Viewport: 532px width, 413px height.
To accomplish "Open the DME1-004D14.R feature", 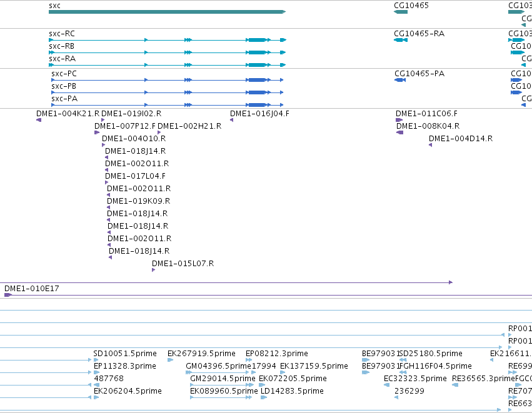I will coord(461,139).
